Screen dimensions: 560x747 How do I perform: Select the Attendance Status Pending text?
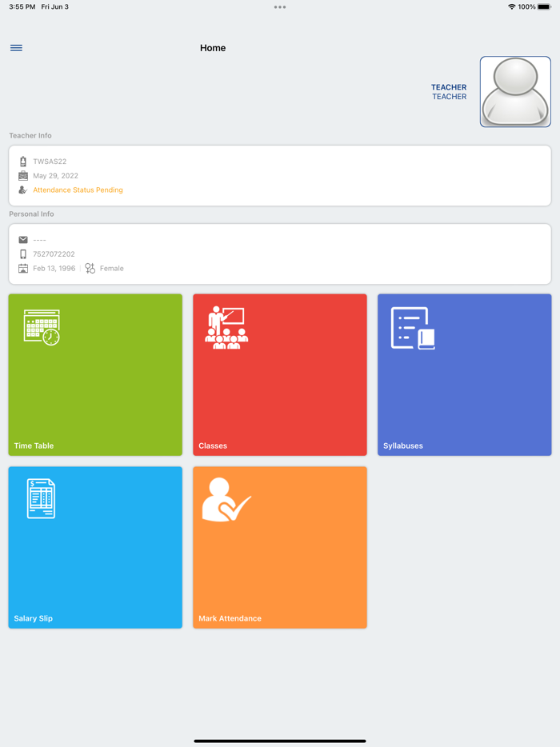tap(78, 190)
